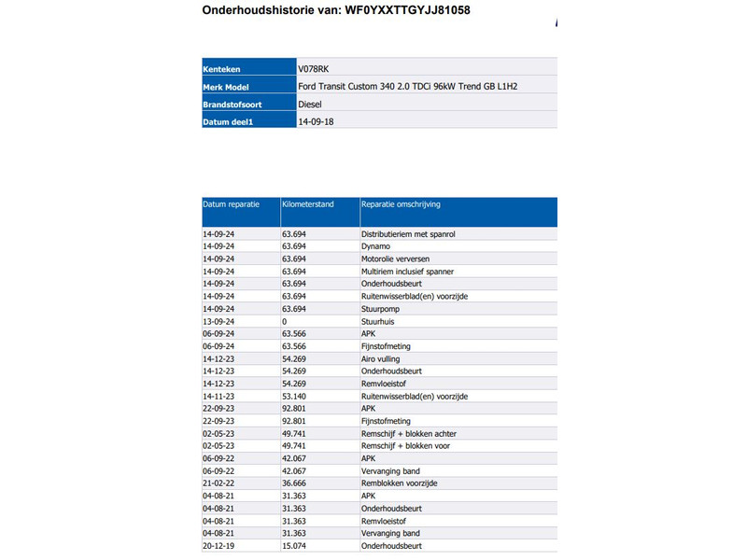Select the Multiriem inclusief spanner entry
747x560 pixels.
click(406, 272)
